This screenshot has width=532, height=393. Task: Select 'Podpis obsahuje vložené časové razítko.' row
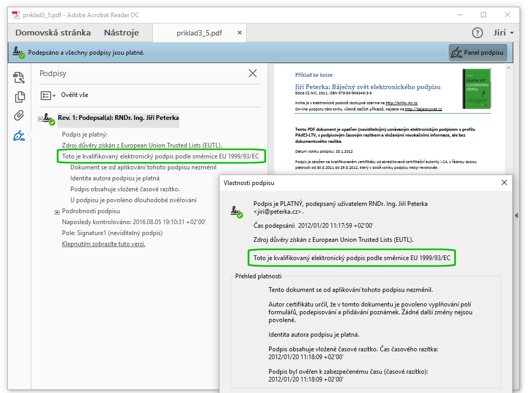click(x=125, y=189)
